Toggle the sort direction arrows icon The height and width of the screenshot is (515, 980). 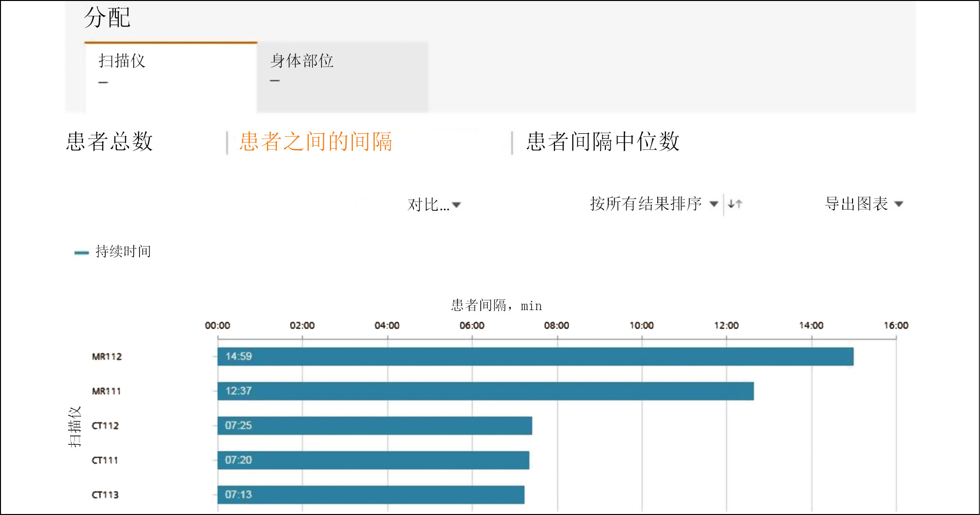[735, 204]
